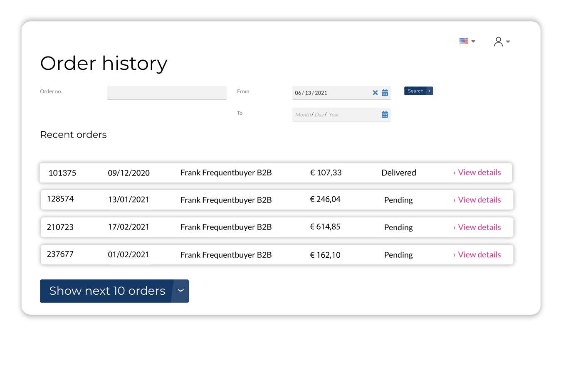Screen dimensions: 561x392
Task: Click the Delivered status
Action: coord(399,173)
